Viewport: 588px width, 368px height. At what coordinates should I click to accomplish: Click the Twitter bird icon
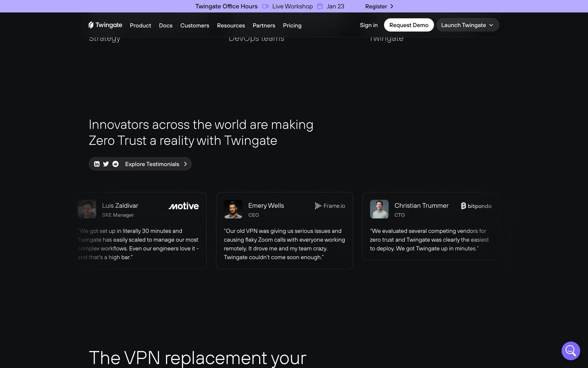pos(106,164)
